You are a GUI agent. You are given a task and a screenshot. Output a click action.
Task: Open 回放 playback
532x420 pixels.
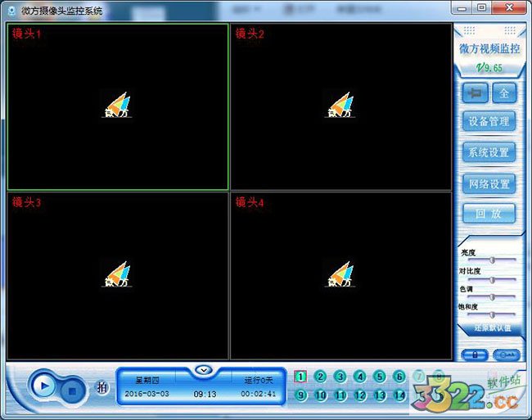click(489, 214)
